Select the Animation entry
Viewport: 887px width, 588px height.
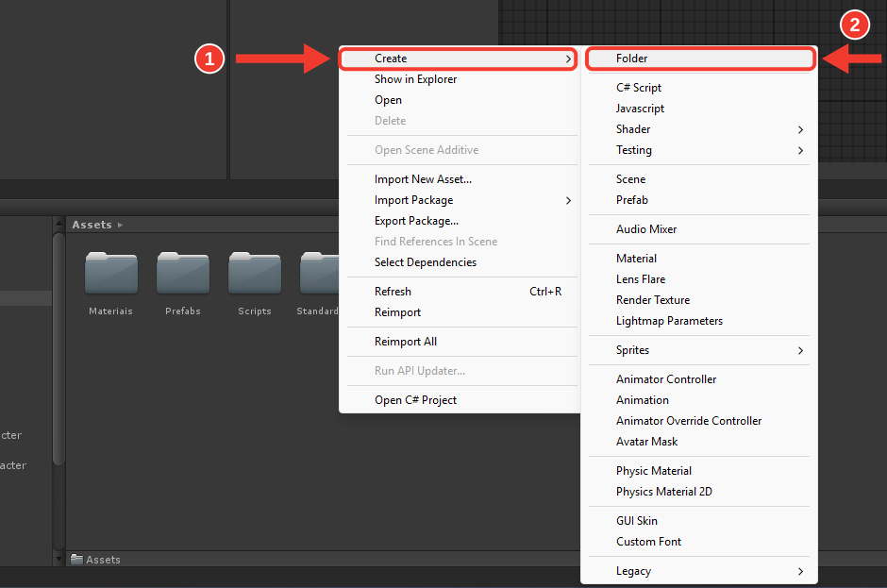coord(700,400)
